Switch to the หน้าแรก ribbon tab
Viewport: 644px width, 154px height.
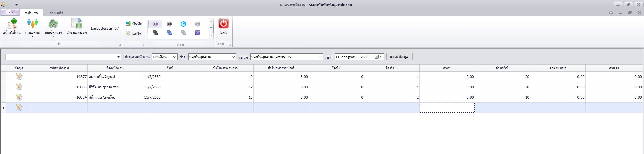(x=32, y=13)
